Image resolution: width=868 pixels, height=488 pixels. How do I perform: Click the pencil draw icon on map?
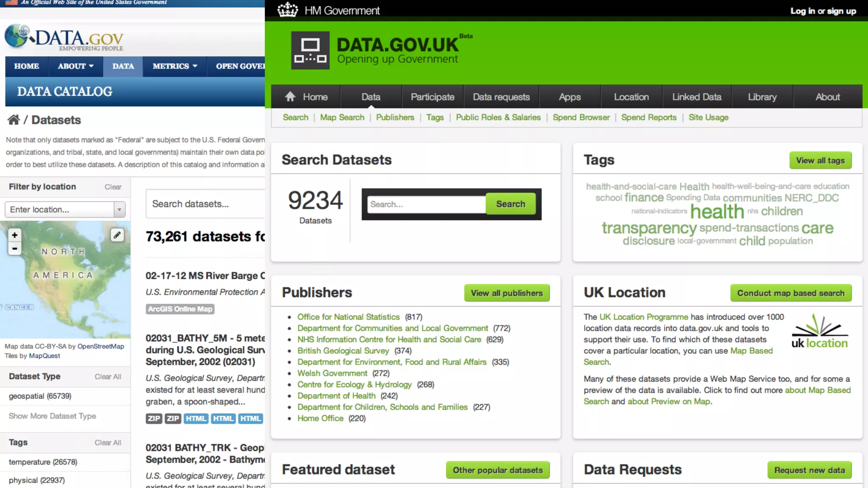pyautogui.click(x=117, y=235)
